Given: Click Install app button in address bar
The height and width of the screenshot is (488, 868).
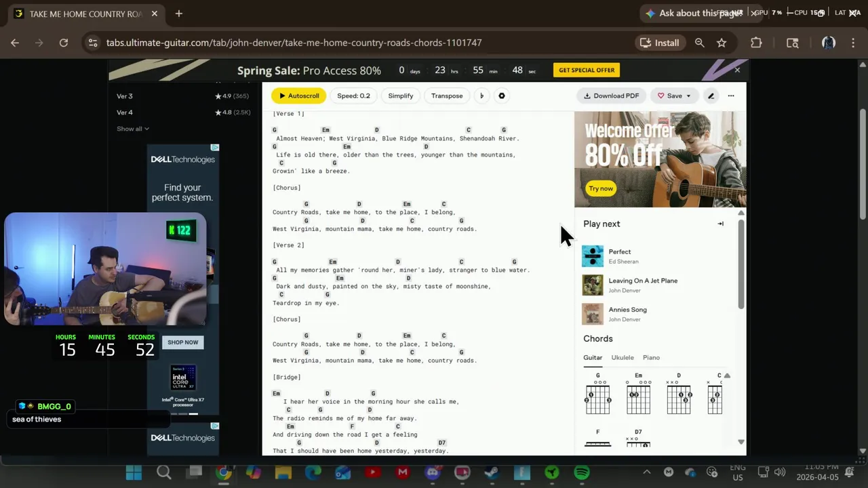Looking at the screenshot, I should (x=659, y=43).
